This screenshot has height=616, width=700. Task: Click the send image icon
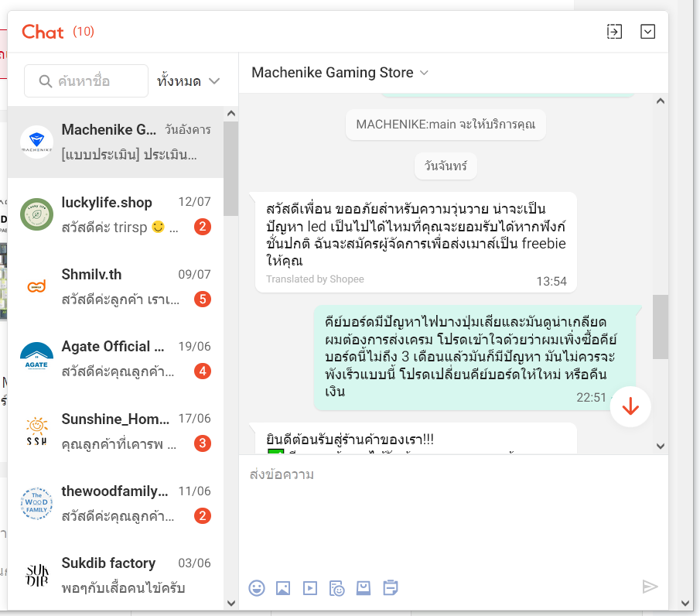click(x=283, y=588)
